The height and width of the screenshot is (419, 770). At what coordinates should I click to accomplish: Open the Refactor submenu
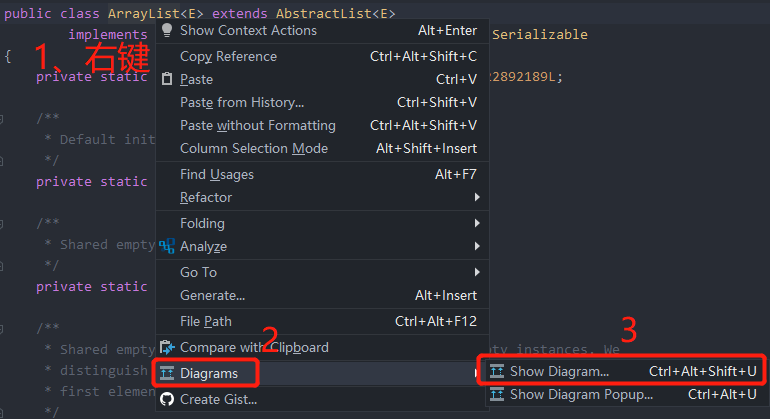tap(322, 197)
